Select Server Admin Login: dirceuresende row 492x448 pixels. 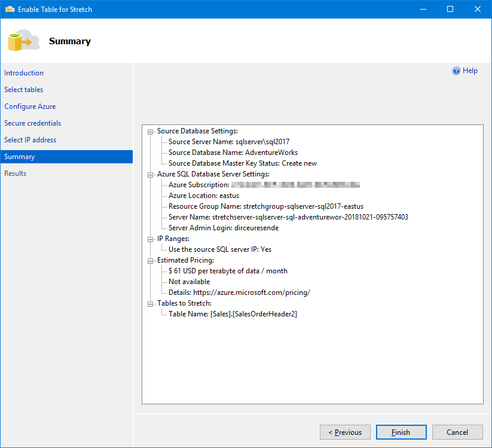coord(224,228)
